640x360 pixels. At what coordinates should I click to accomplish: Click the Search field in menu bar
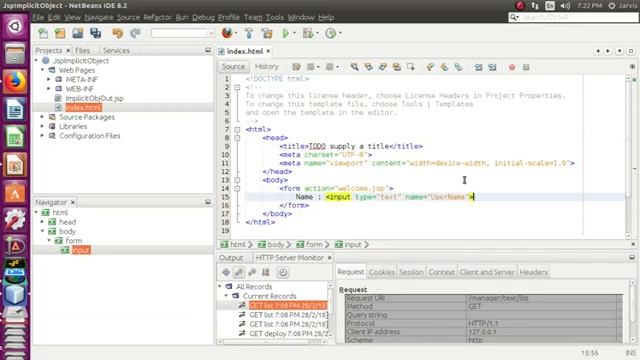[x=573, y=17]
